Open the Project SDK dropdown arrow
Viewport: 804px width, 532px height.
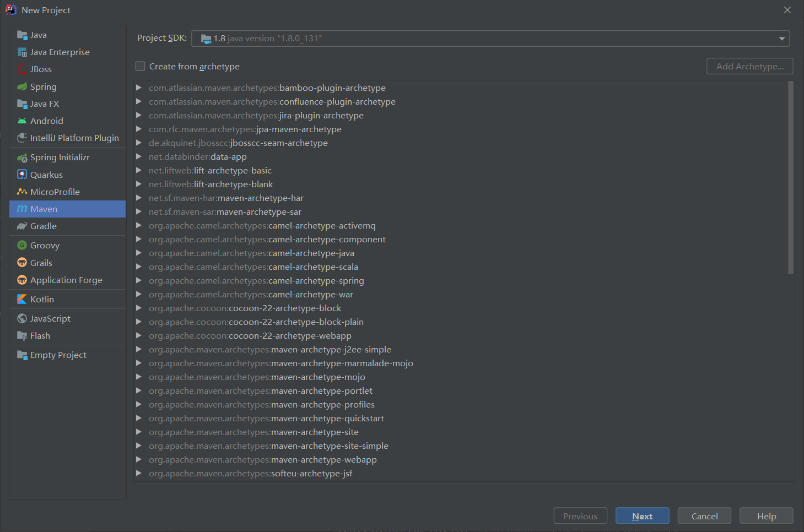pos(781,39)
